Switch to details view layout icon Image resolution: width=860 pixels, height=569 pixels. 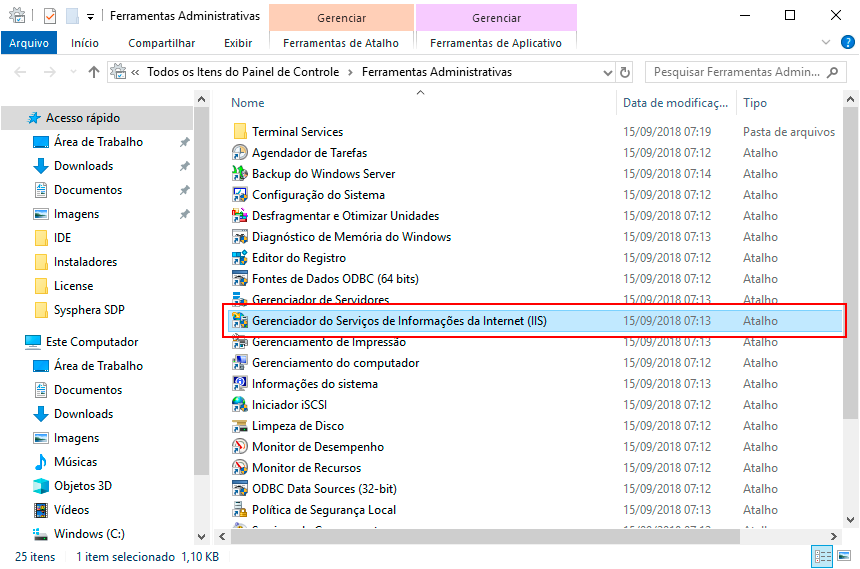click(823, 556)
